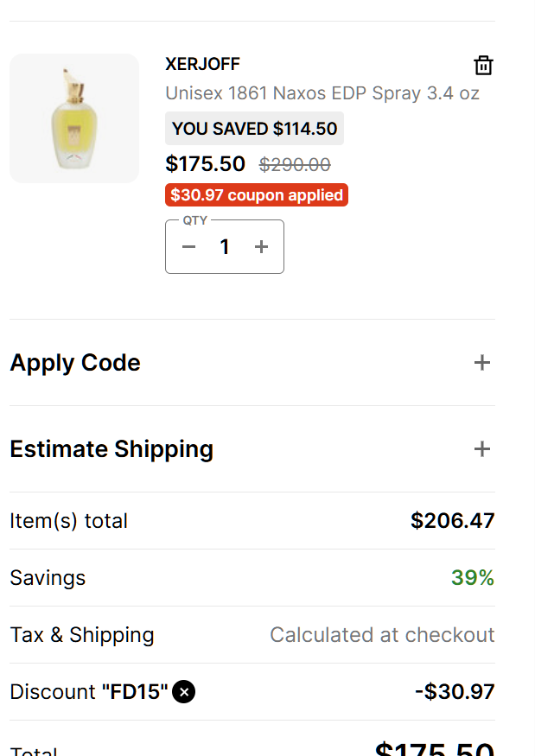Click the -$30.97 discount amount

(x=455, y=692)
